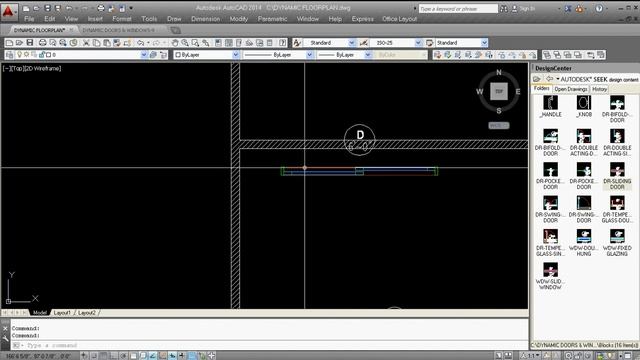Viewport: 640px width, 360px height.
Task: Open the annotation scale 1:1 dropdown
Action: click(x=531, y=356)
